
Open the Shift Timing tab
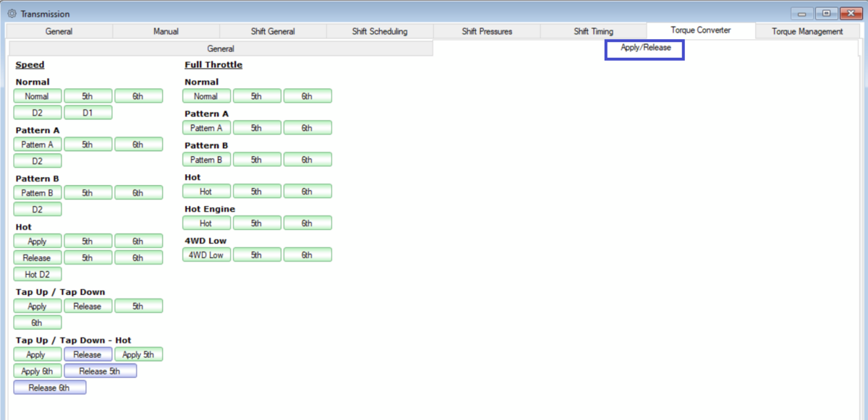pyautogui.click(x=593, y=31)
